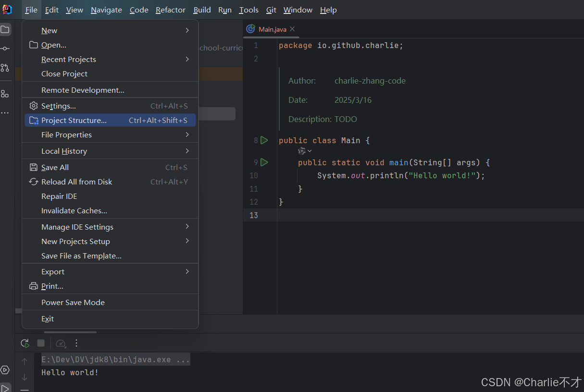Click the java.exe command line in console
Screen dimensions: 584x392
(115, 359)
